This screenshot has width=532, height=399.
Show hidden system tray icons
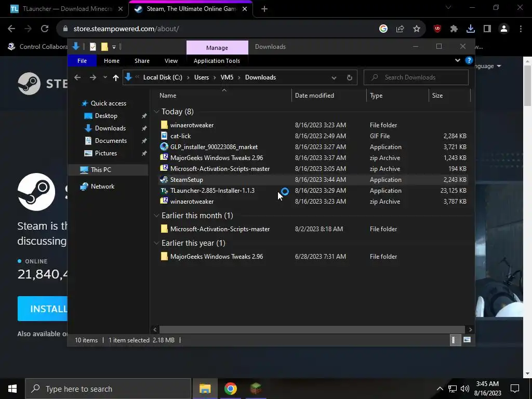coord(440,389)
